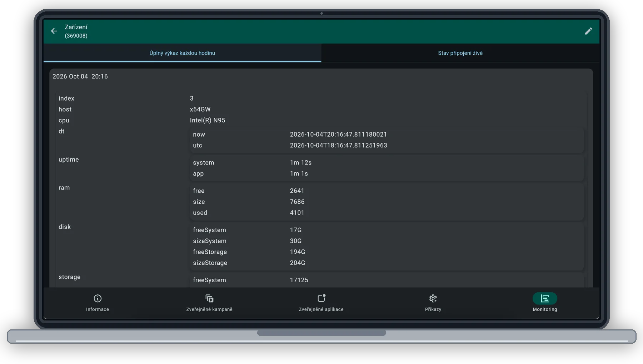Click the Zařízení title text
This screenshot has width=643, height=364.
pos(76,27)
